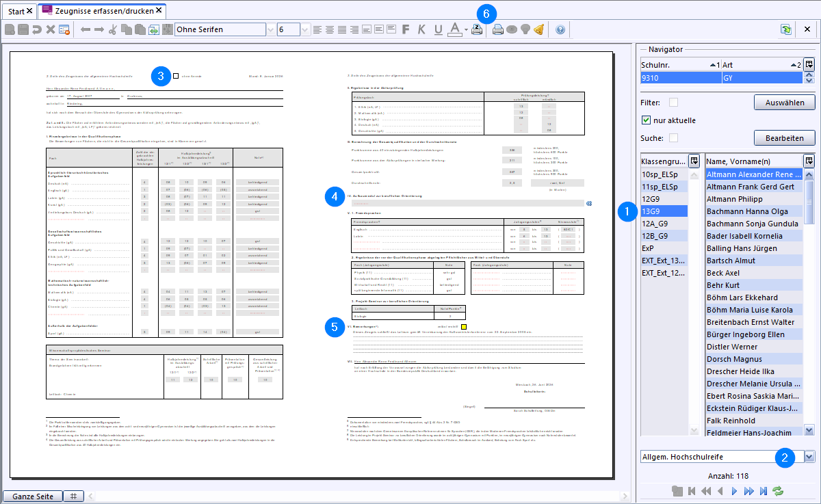Click the scissors cut icon
Viewport: 821px width, 504px height.
(113, 29)
